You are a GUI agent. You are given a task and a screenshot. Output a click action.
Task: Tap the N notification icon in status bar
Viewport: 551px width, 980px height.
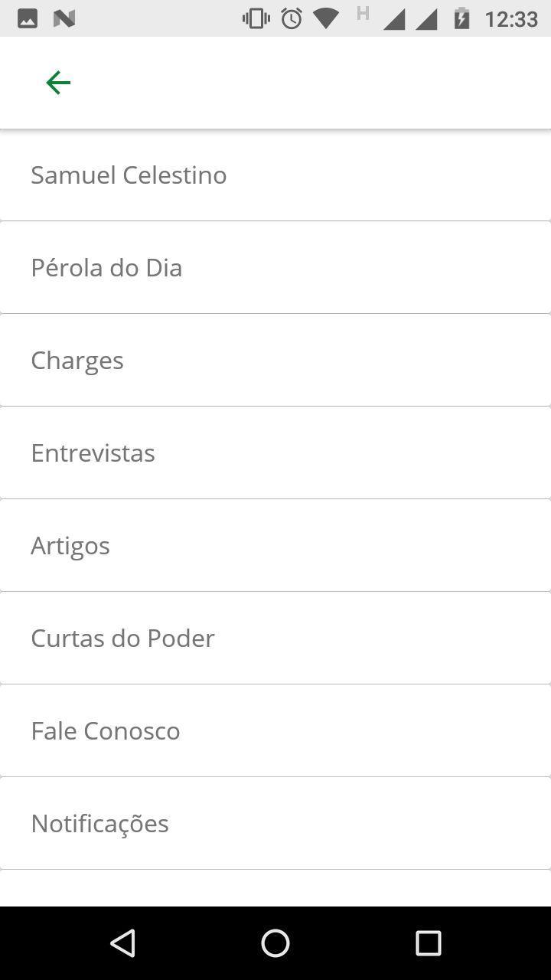pyautogui.click(x=64, y=18)
